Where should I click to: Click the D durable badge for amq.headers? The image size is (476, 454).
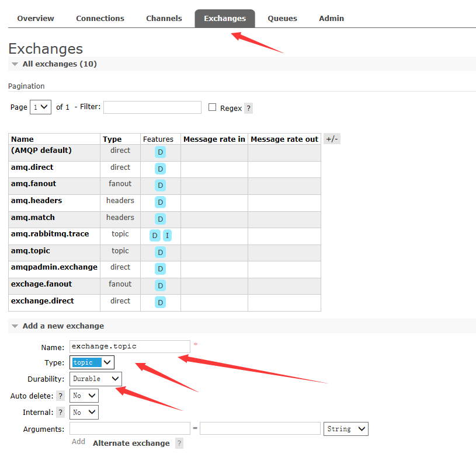160,202
